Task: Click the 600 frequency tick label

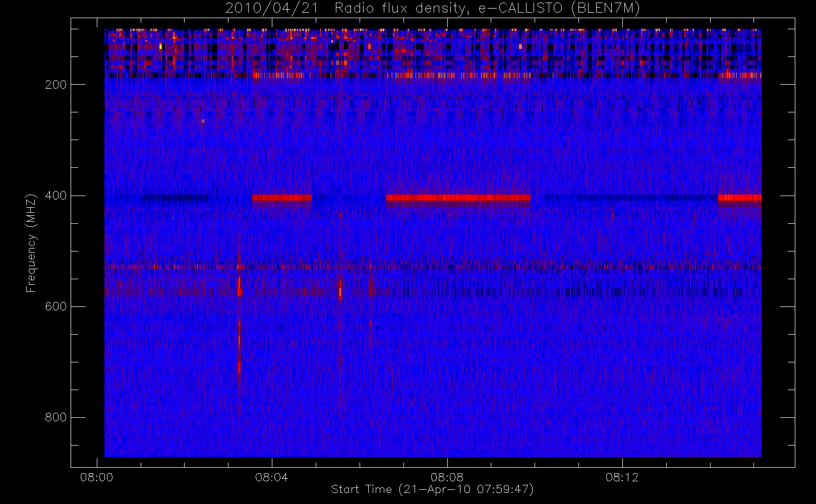Action: [x=56, y=306]
